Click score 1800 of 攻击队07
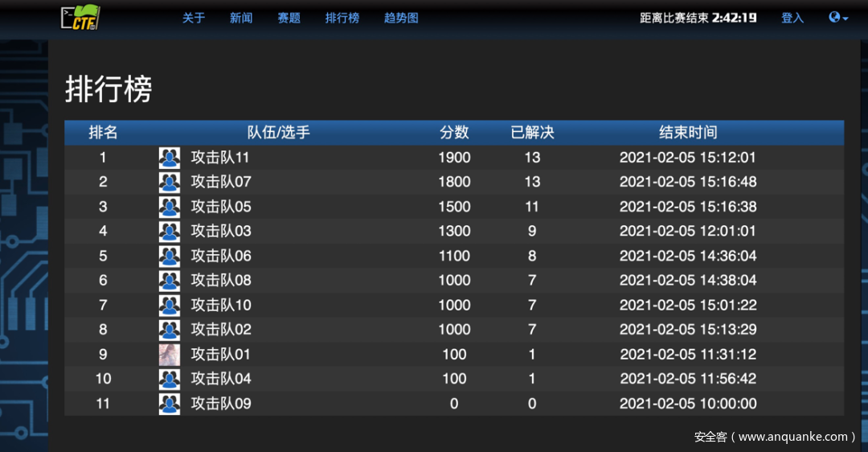This screenshot has width=868, height=452. pyautogui.click(x=454, y=182)
